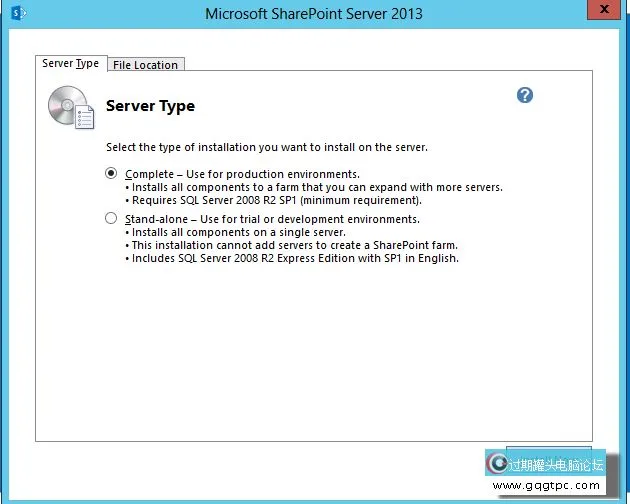This screenshot has width=630, height=504.
Task: Click the watermark swirl logo icon
Action: [497, 464]
